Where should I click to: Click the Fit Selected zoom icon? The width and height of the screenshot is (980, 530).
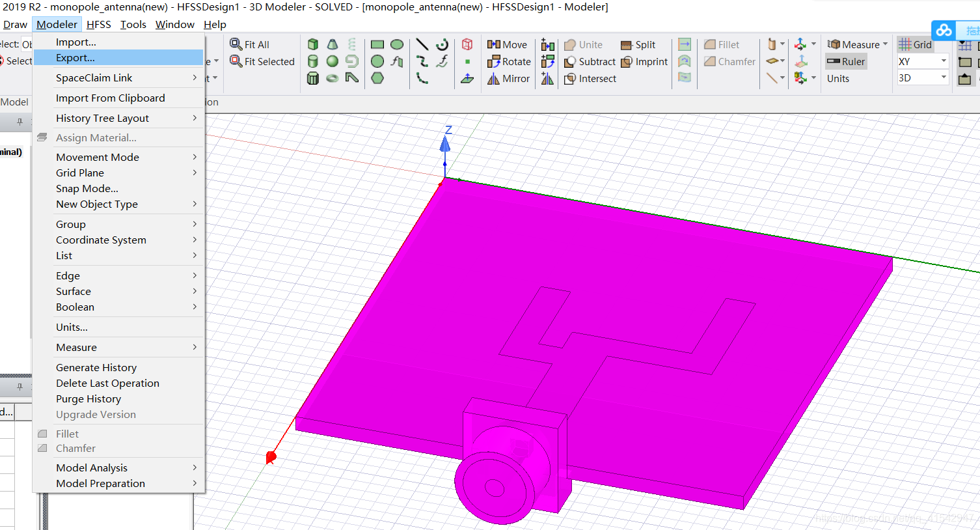click(236, 61)
